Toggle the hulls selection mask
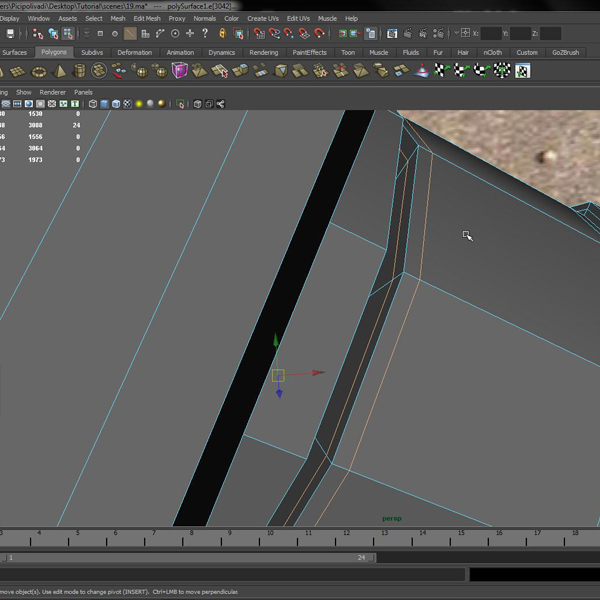The height and width of the screenshot is (600, 600). tap(160, 34)
